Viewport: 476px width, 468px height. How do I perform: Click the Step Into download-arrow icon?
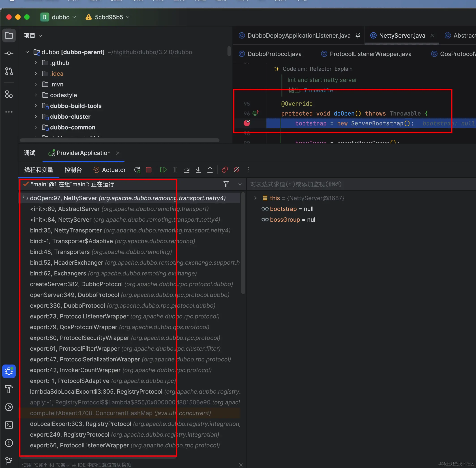tap(198, 170)
